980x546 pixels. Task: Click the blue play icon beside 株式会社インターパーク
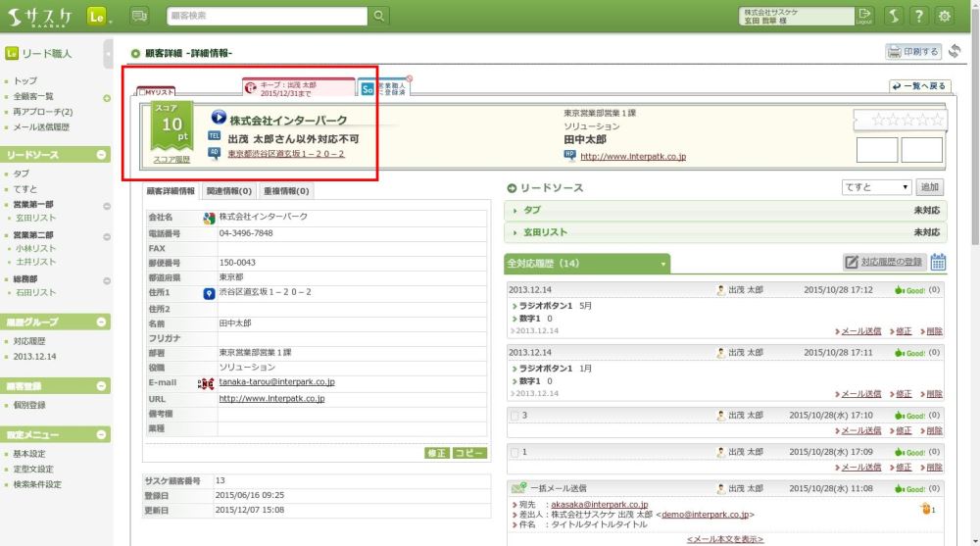[218, 117]
